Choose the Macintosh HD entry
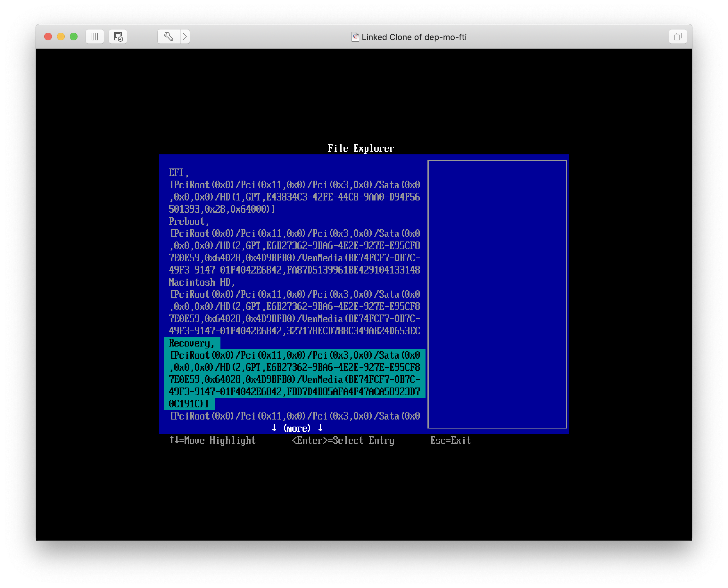This screenshot has width=728, height=588. click(202, 282)
